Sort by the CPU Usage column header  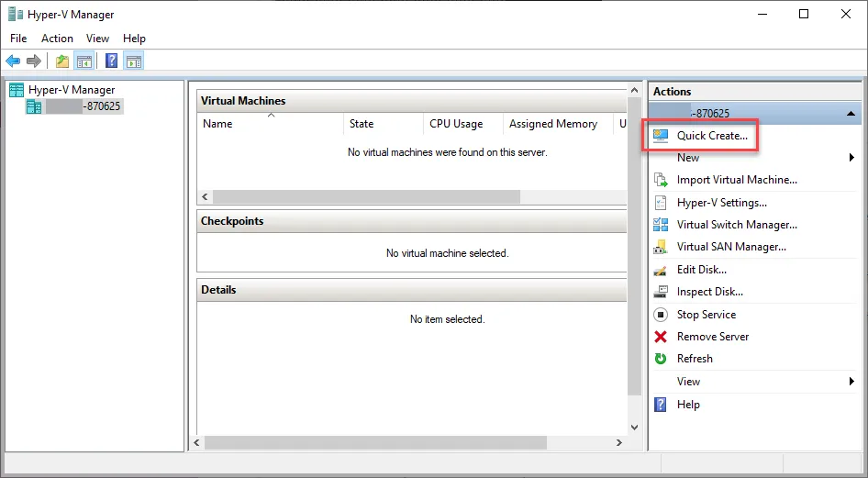point(462,124)
